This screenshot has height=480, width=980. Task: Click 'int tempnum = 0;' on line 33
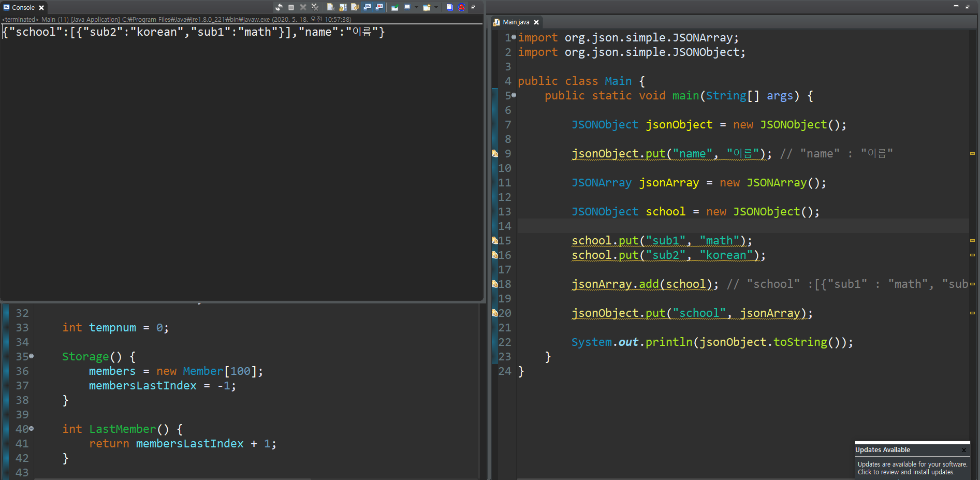(x=115, y=327)
